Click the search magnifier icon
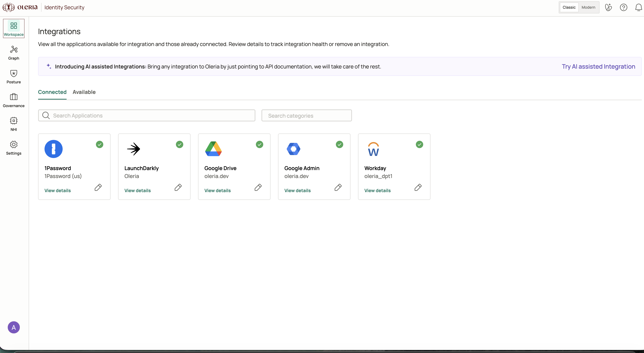644x353 pixels. coord(46,116)
